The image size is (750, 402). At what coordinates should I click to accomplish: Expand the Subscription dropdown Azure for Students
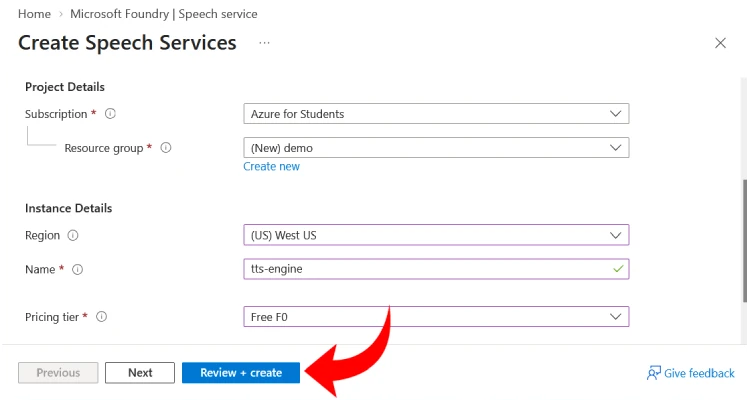pos(436,114)
